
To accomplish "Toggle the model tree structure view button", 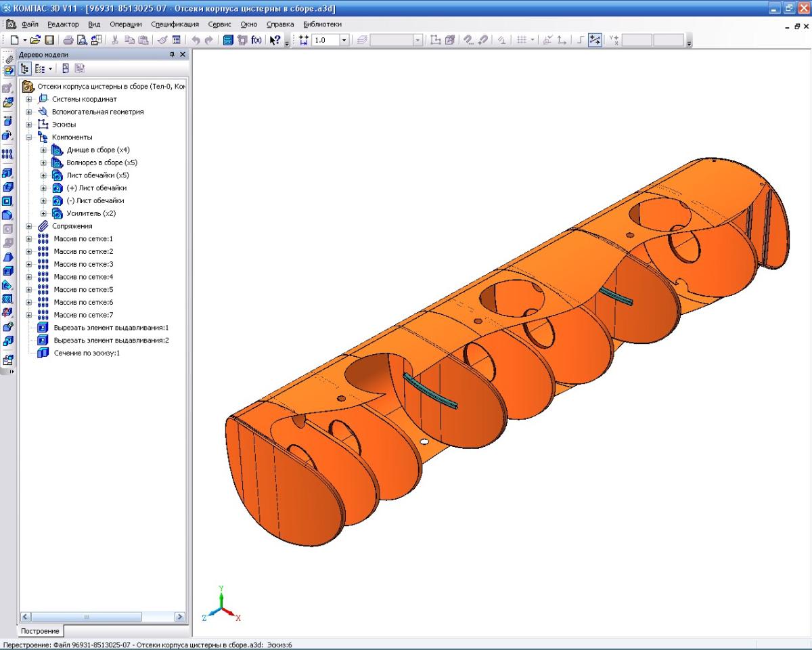I will tap(26, 68).
